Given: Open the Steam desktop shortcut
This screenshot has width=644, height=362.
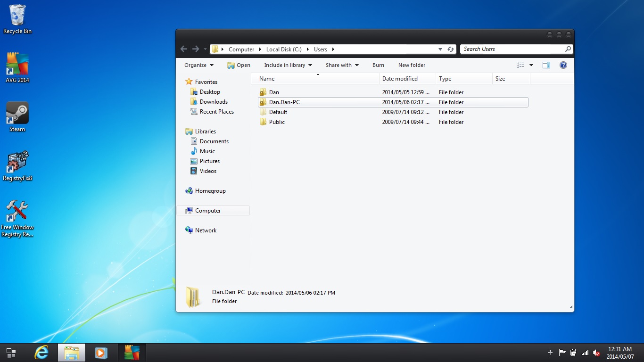Looking at the screenshot, I should point(17,117).
